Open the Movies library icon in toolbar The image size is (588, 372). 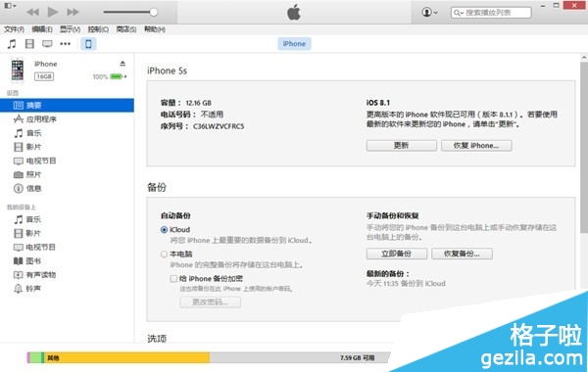click(29, 44)
